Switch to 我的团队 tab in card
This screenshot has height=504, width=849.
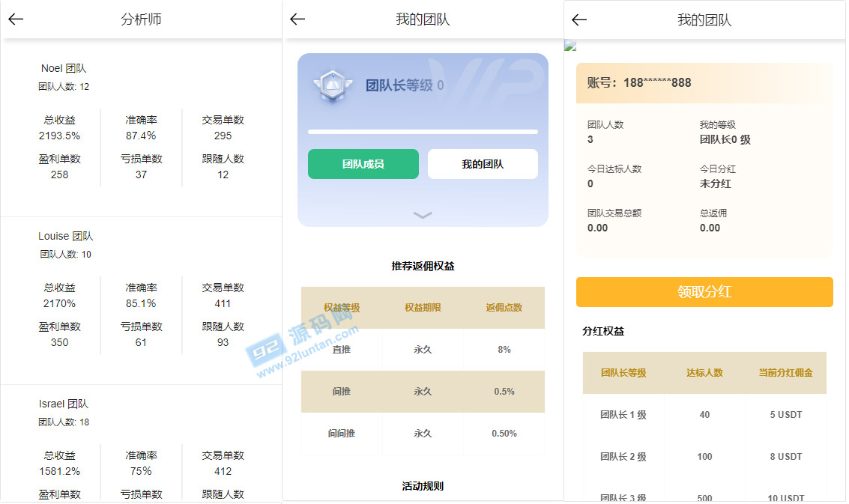click(x=483, y=164)
